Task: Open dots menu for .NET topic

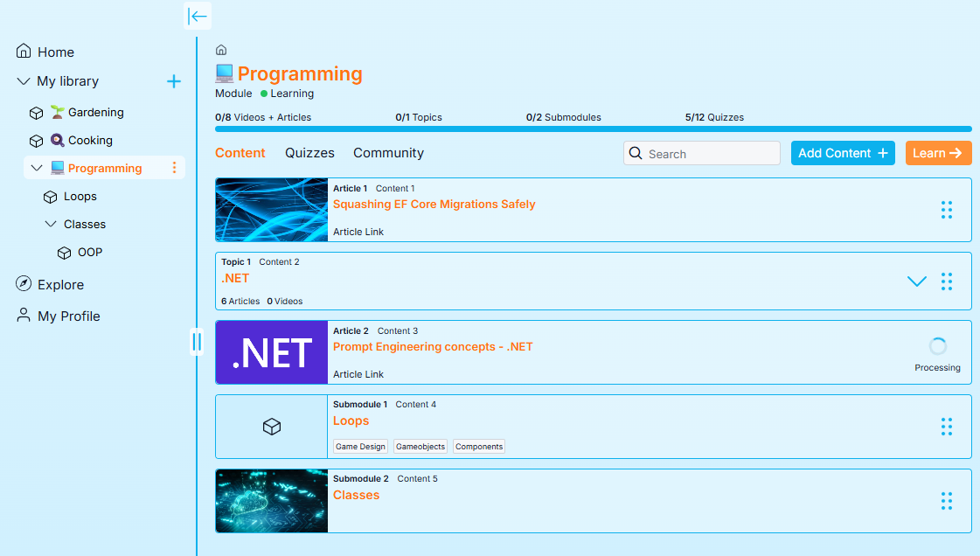Action: click(946, 281)
